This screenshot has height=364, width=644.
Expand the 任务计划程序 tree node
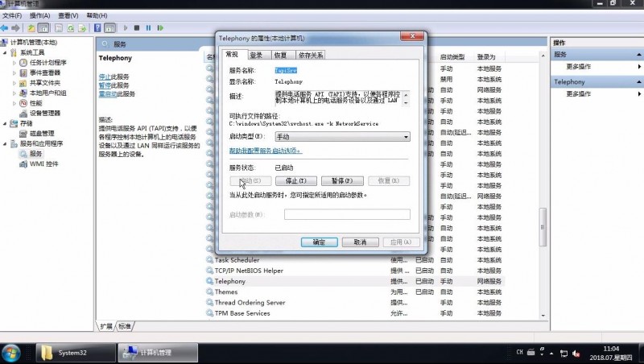pyautogui.click(x=14, y=63)
